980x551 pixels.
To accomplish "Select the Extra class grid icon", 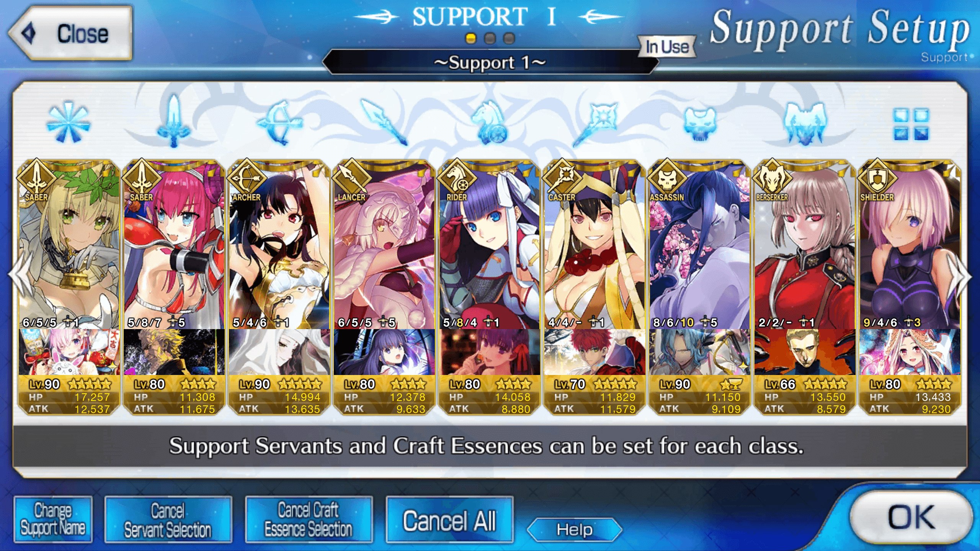I will click(911, 124).
